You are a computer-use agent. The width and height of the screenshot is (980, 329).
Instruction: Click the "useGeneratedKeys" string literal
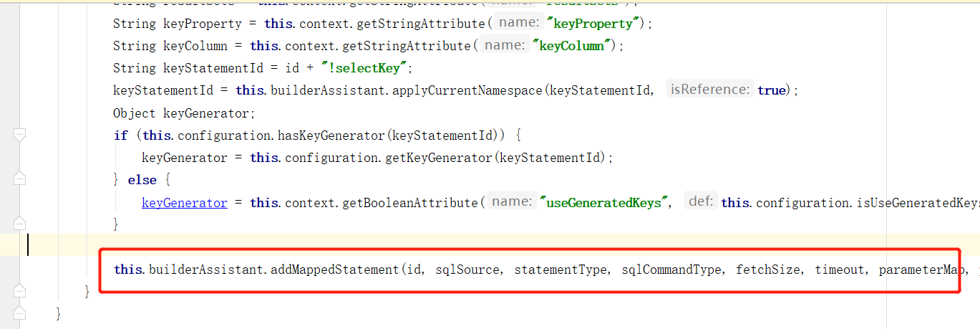[604, 203]
